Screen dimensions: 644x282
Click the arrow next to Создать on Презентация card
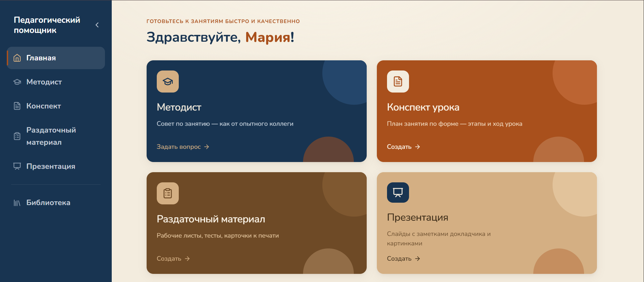click(x=417, y=259)
